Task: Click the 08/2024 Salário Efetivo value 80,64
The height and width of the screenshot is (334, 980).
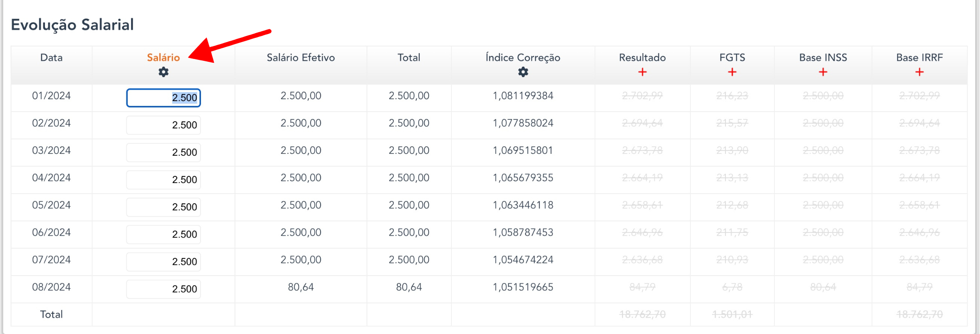Action: coord(301,287)
